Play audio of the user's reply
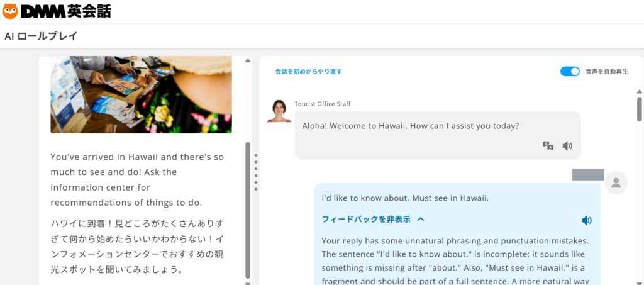The width and height of the screenshot is (644, 285). (587, 221)
